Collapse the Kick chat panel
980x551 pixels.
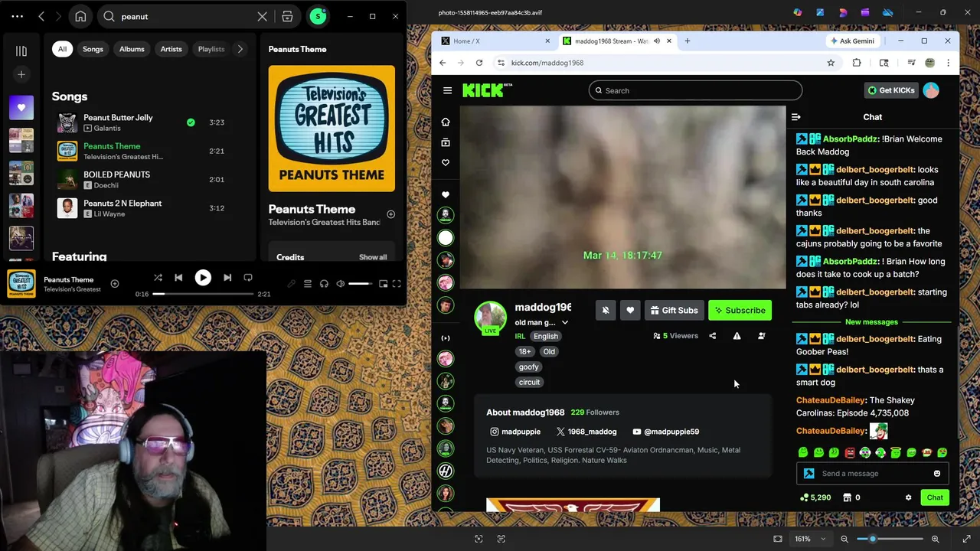point(795,117)
